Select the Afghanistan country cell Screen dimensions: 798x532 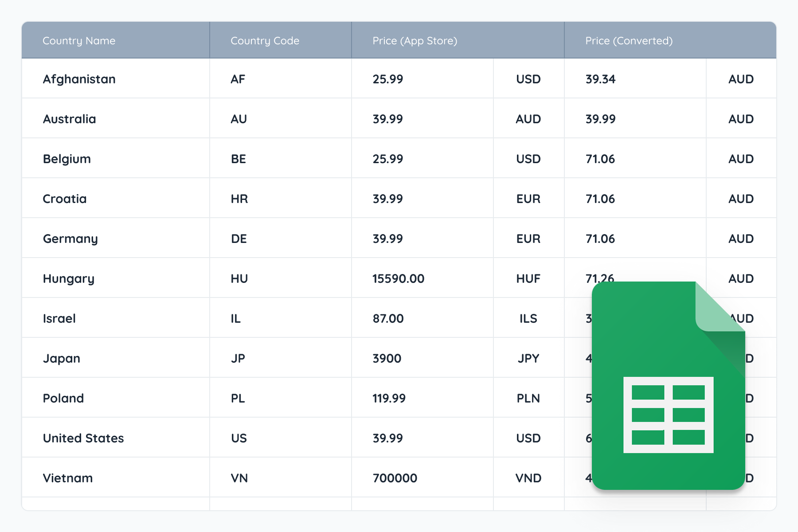point(79,79)
